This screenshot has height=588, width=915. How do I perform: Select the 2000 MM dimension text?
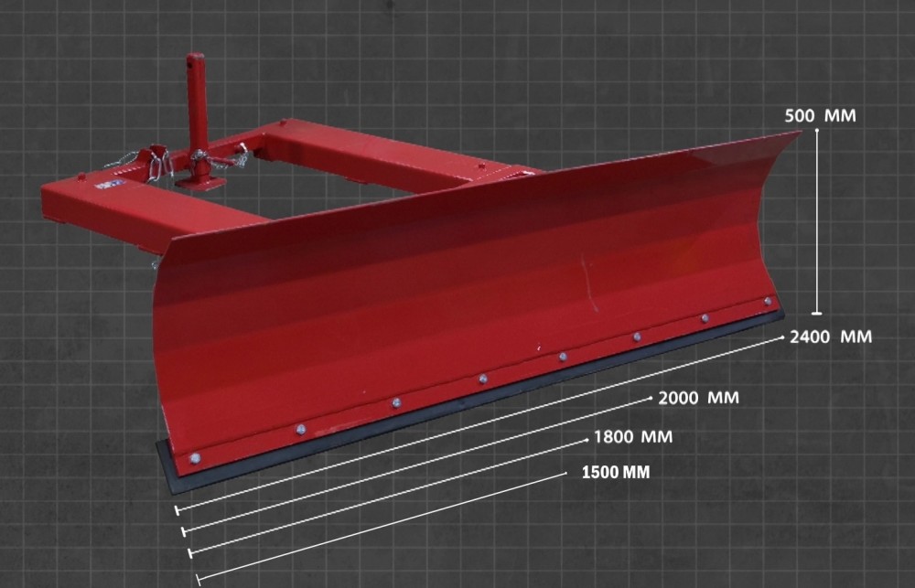pos(698,398)
